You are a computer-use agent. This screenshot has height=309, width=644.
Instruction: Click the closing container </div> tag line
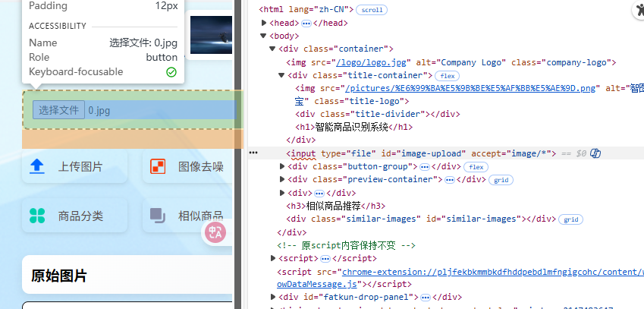coord(292,232)
